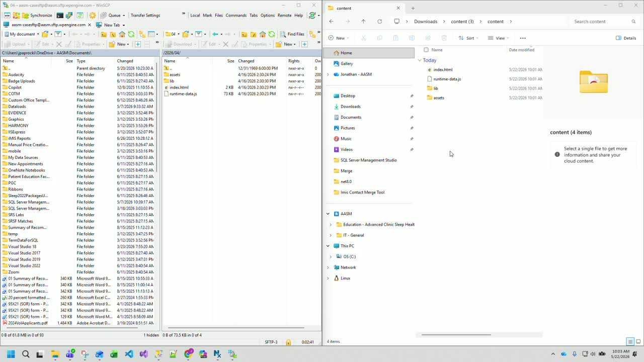Add a new tab in File Explorer
Screen dimensions: 644x362
point(413,8)
